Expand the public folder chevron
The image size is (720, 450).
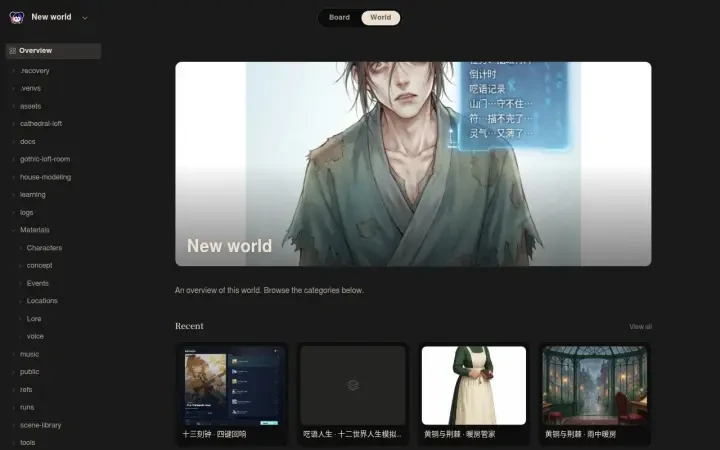[13, 372]
